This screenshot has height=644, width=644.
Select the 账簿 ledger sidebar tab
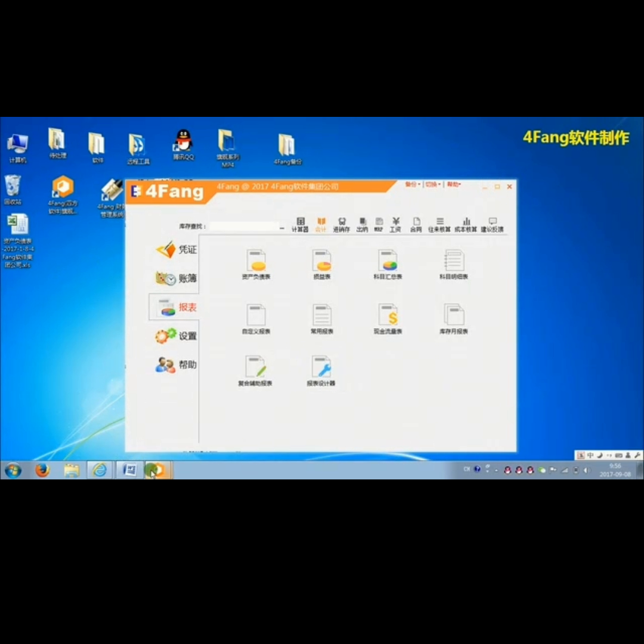176,278
